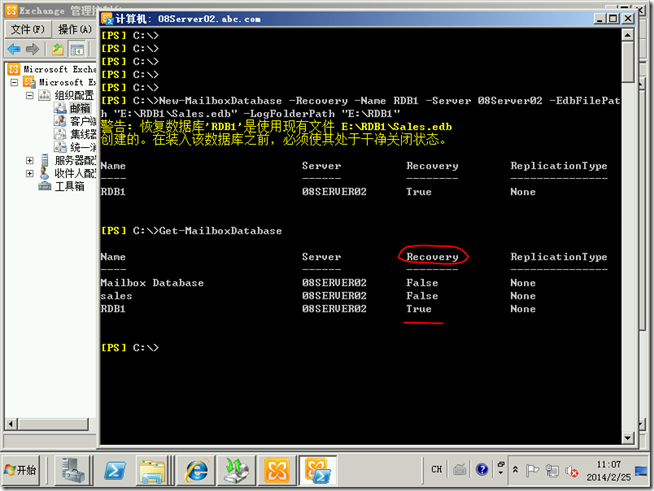This screenshot has width=654, height=491.
Task: Click the circled Recovery column header
Action: 433,257
